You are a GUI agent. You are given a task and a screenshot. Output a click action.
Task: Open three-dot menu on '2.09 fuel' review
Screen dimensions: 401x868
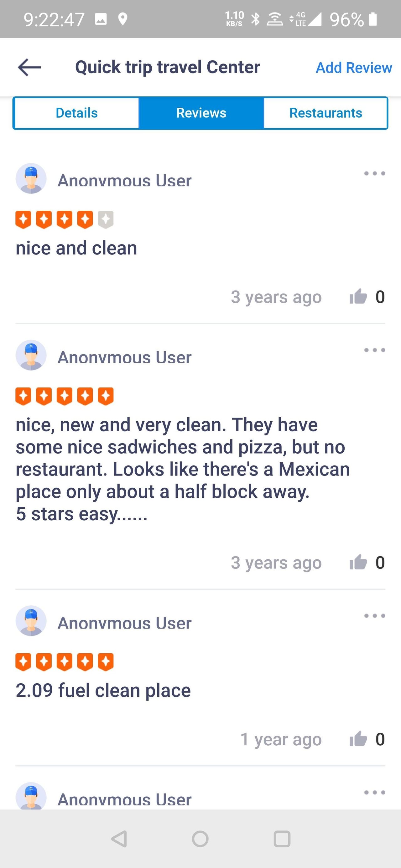pyautogui.click(x=374, y=616)
